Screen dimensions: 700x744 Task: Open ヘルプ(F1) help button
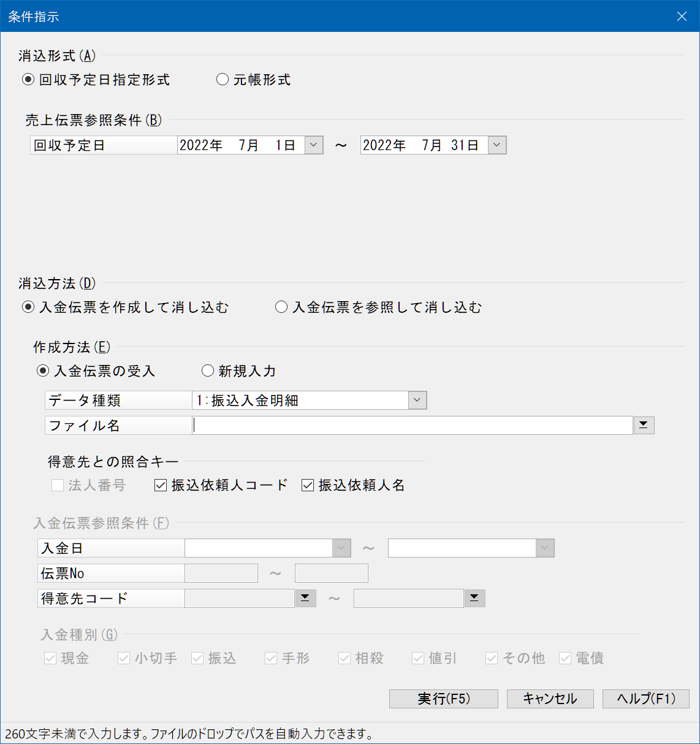click(645, 699)
